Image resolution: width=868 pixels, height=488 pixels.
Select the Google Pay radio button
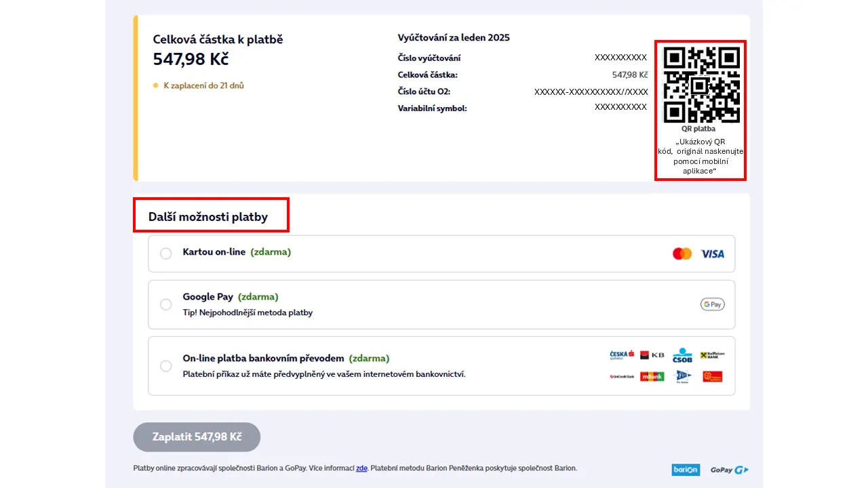point(165,304)
